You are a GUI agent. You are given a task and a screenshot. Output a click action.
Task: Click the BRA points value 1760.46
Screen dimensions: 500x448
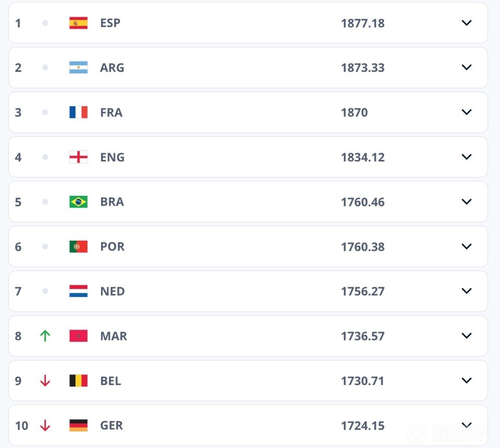pos(362,202)
